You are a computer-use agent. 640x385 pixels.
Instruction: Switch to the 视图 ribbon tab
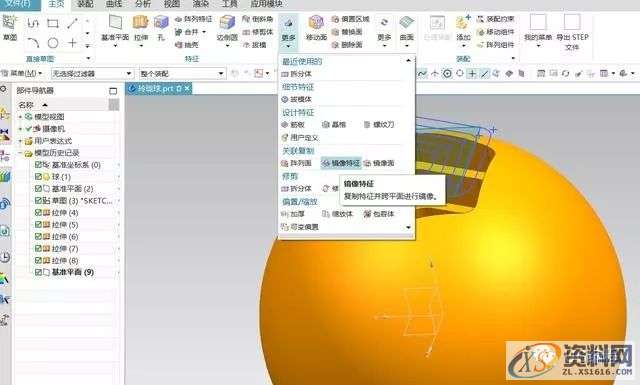[172, 4]
